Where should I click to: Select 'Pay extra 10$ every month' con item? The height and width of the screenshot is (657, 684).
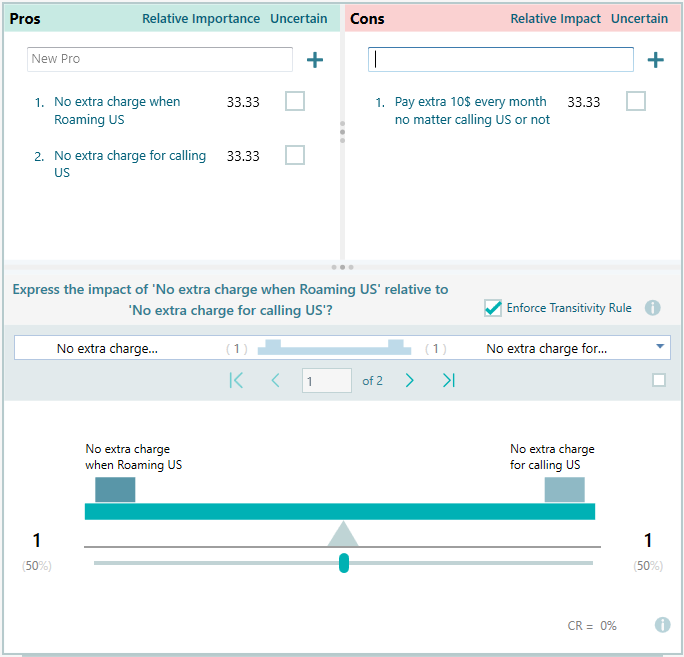472,110
